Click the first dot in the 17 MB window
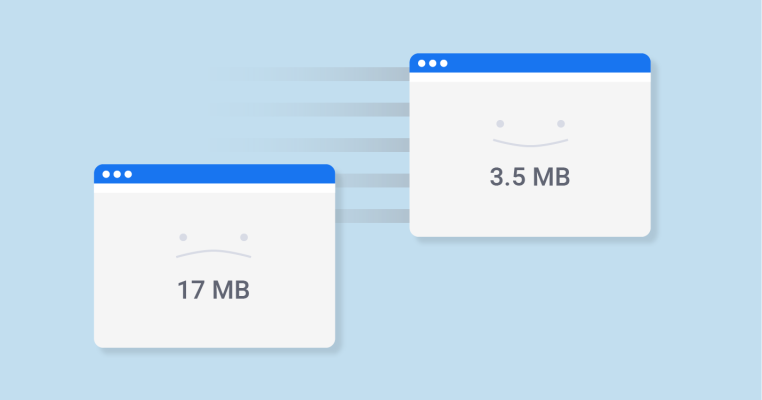The width and height of the screenshot is (762, 400). click(x=106, y=174)
